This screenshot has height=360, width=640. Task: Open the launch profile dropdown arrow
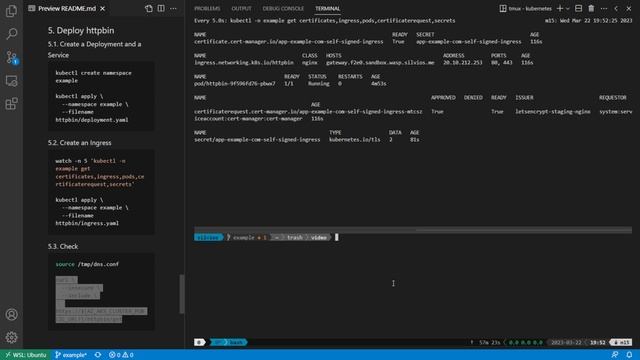[567, 9]
